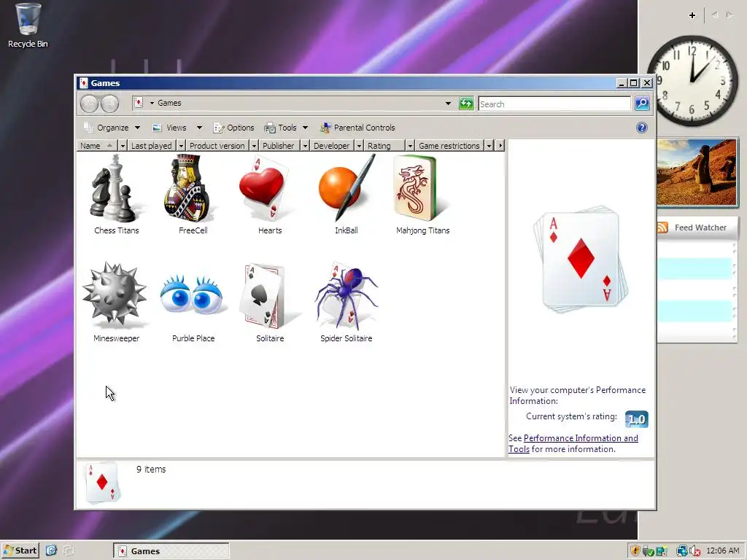Viewport: 747px width, 560px height.
Task: Click the Games taskbar button
Action: tap(171, 551)
